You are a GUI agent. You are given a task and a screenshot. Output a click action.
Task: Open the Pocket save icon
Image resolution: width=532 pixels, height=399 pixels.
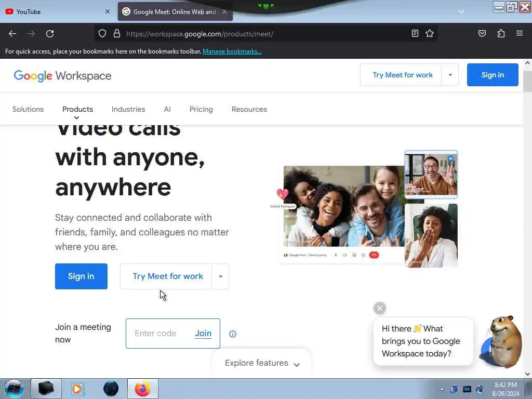tap(482, 33)
